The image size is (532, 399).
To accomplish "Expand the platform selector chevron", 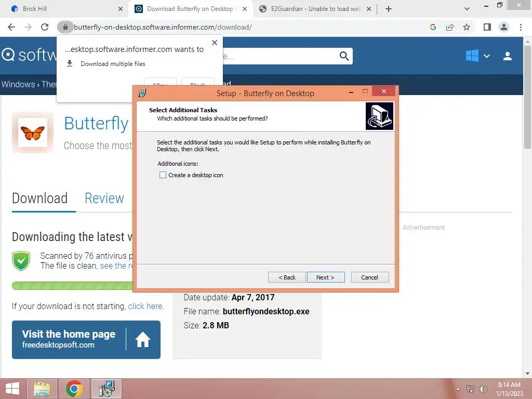I will 486,56.
